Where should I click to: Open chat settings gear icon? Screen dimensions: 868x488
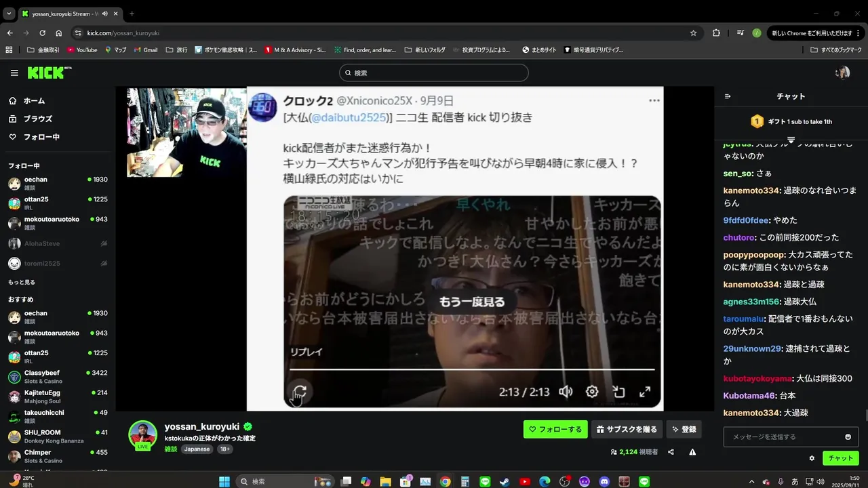(x=812, y=458)
